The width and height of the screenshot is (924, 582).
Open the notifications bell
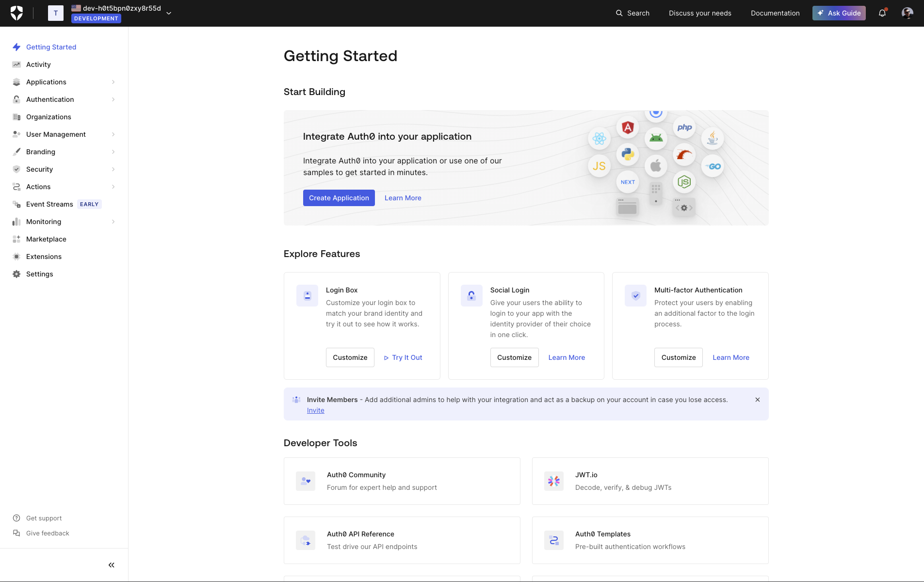click(882, 13)
